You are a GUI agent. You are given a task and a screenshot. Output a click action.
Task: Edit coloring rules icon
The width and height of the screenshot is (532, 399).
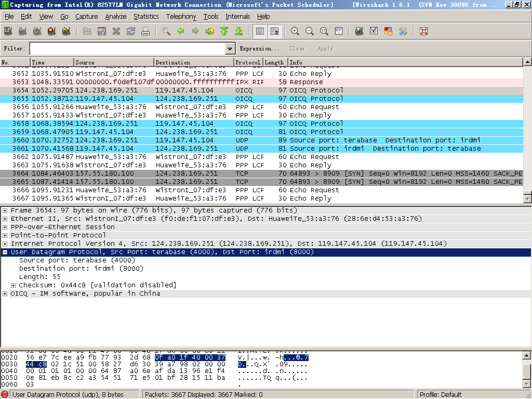coord(389,31)
